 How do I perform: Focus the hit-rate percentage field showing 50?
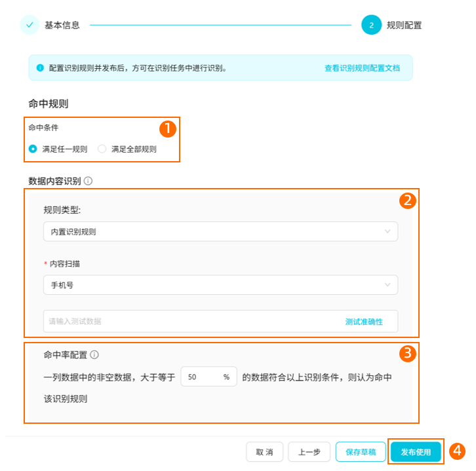[209, 377]
